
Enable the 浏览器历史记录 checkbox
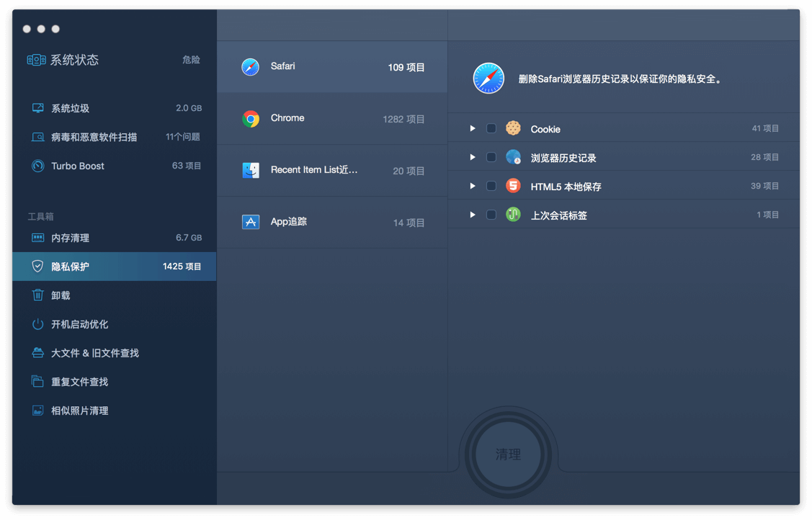point(491,157)
